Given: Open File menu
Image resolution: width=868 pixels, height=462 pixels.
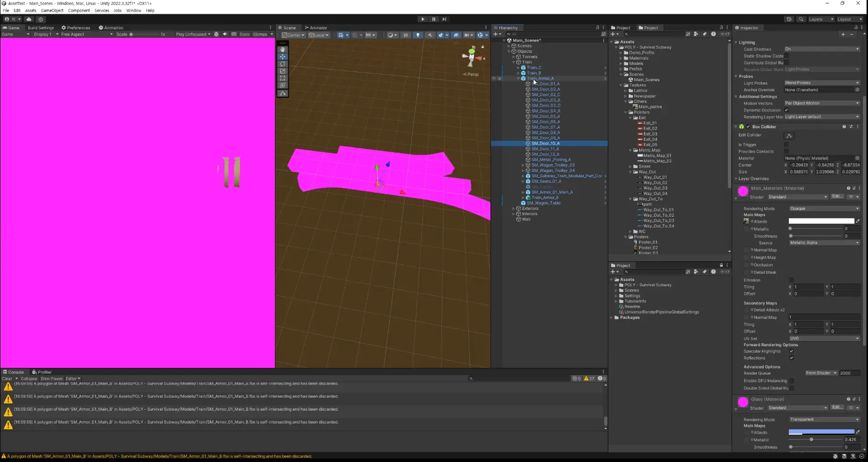Looking at the screenshot, I should [6, 11].
